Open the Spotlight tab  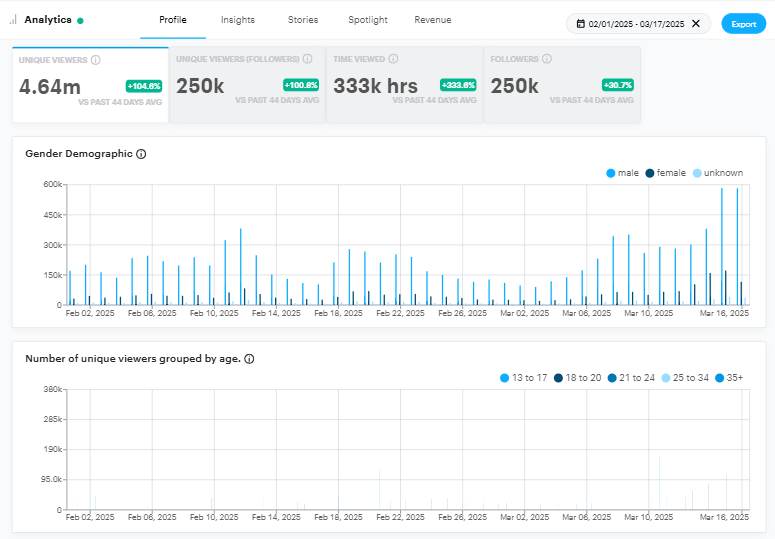click(x=368, y=20)
